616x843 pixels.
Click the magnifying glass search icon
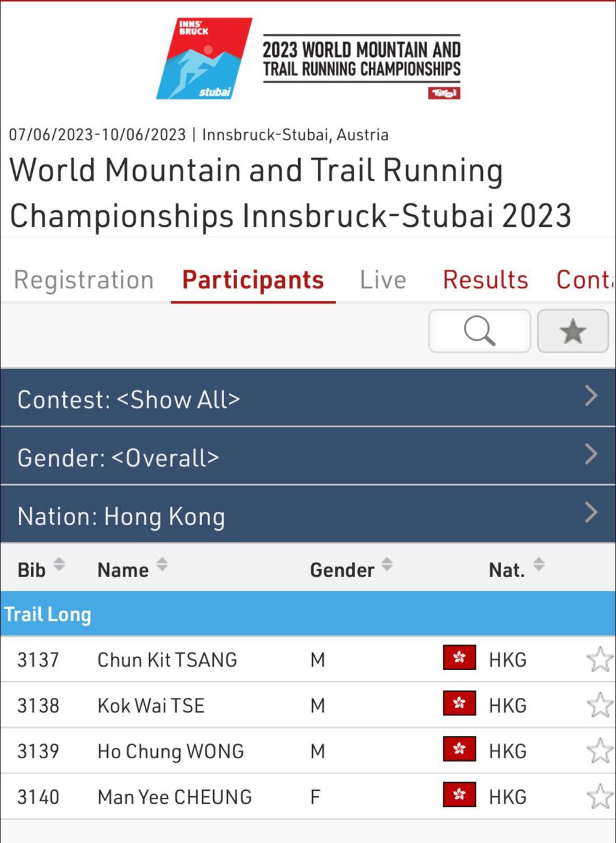point(479,331)
